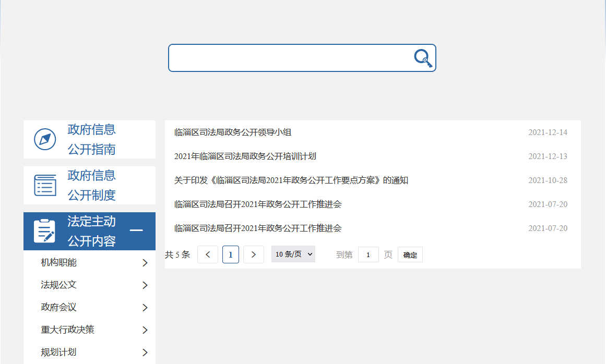The width and height of the screenshot is (606, 364).
Task: Go to next page with right arrow
Action: point(254,254)
